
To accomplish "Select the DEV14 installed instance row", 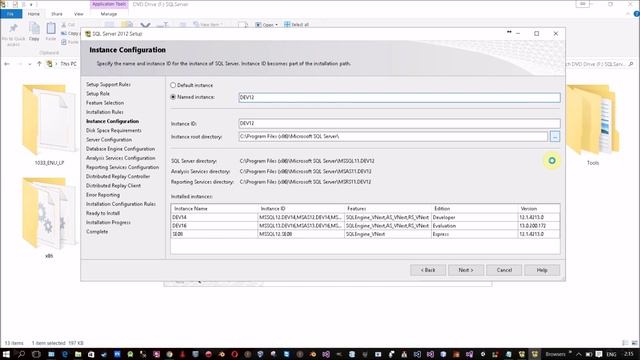I will (x=365, y=218).
